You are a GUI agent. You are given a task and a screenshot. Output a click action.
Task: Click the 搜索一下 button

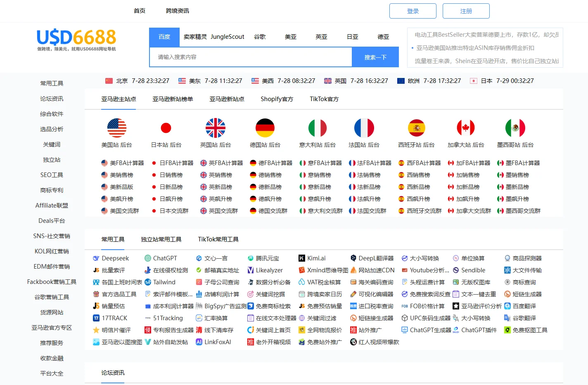point(375,57)
